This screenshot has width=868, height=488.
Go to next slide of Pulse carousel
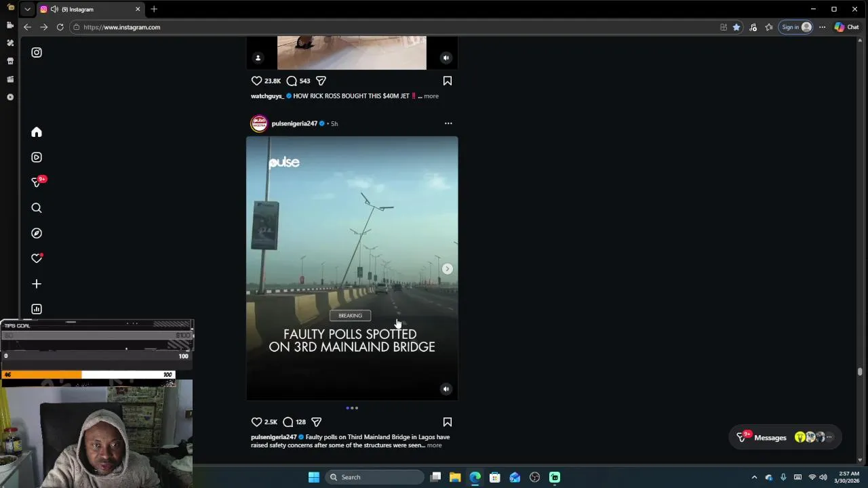coord(447,269)
